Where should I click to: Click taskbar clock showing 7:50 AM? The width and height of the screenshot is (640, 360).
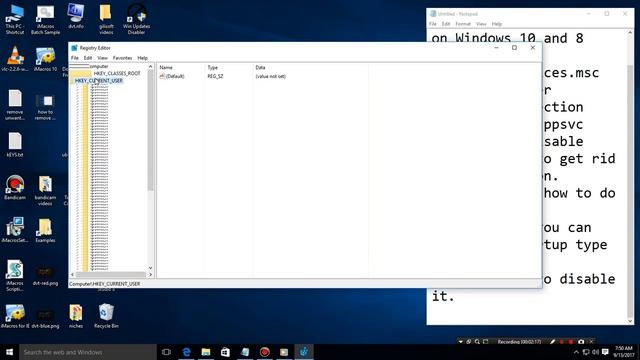coord(623,352)
